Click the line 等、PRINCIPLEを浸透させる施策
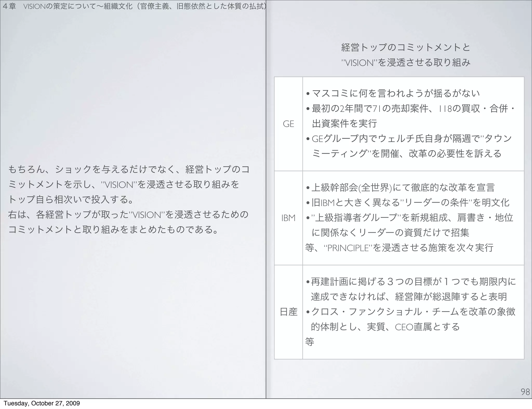The width and height of the screenshot is (532, 409). click(399, 248)
